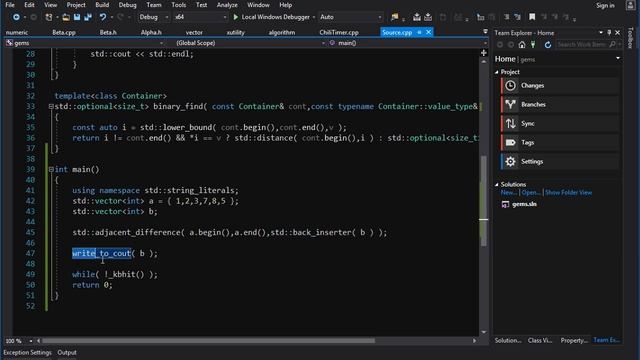Open Settings in Team Explorer
The image size is (640, 360).
(560, 162)
